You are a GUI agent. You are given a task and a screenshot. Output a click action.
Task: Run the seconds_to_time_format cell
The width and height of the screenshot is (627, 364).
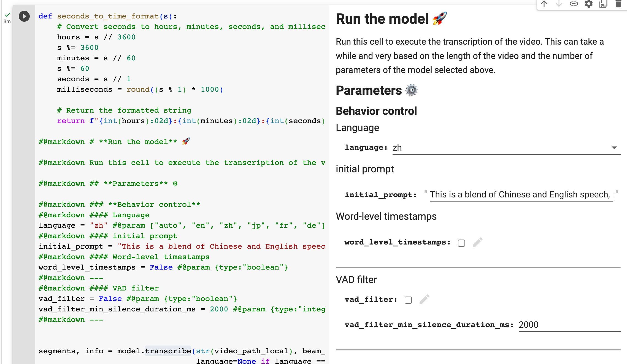click(24, 16)
